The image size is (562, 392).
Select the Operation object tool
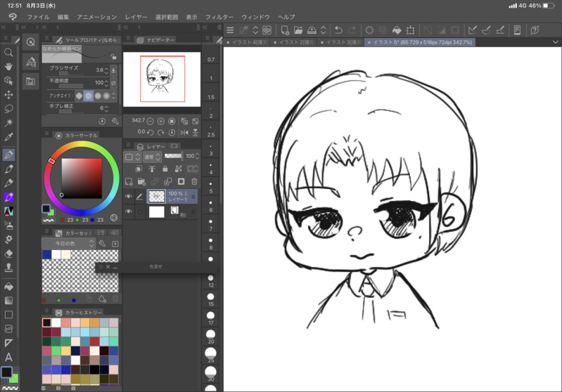[x=8, y=81]
